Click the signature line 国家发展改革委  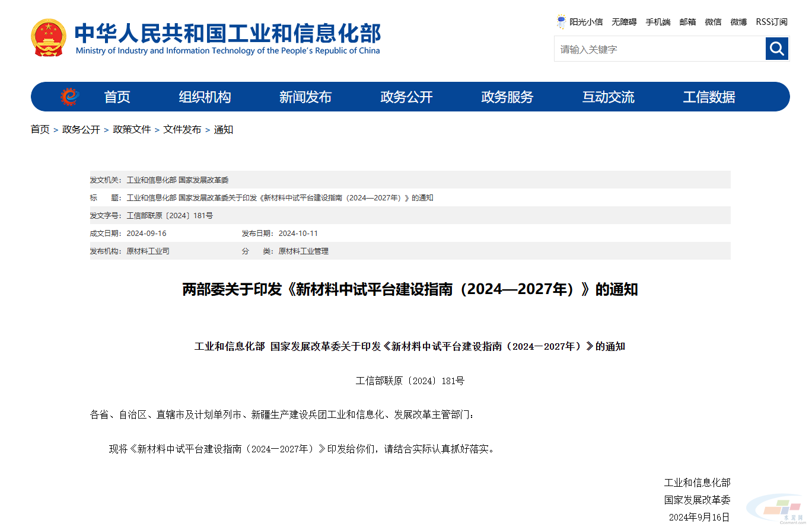tap(698, 500)
